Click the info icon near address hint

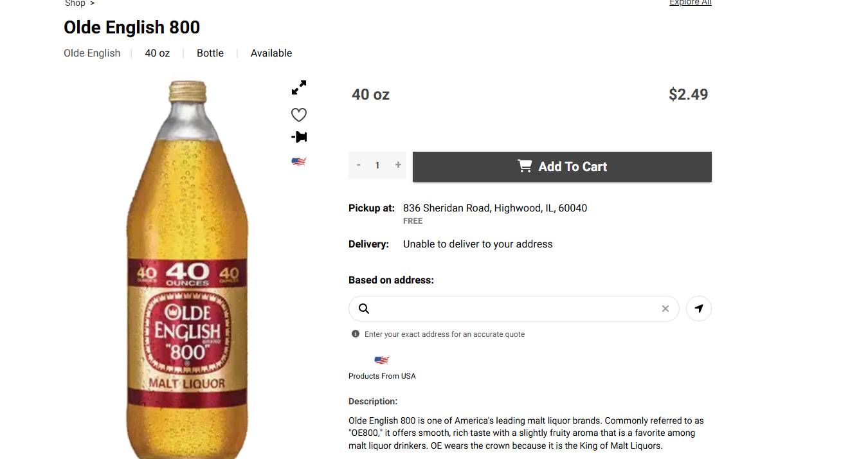click(x=356, y=334)
